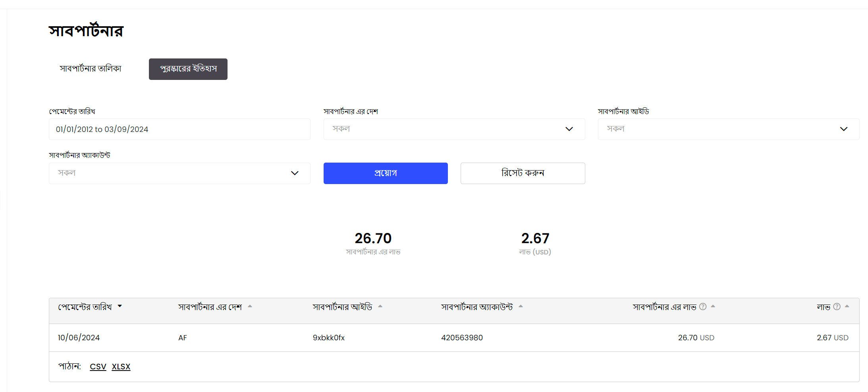Export table as CSV
Viewport: 868px width, 392px height.
point(98,367)
